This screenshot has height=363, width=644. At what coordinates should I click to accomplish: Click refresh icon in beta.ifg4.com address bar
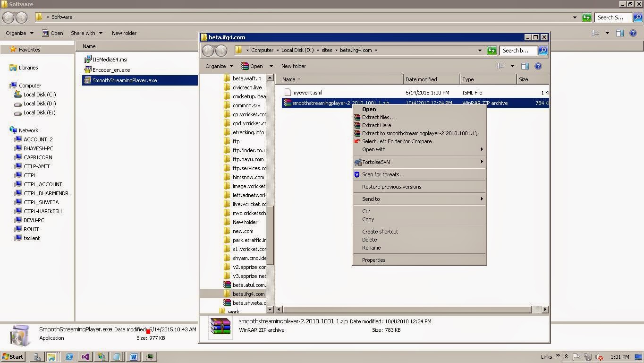coord(491,50)
